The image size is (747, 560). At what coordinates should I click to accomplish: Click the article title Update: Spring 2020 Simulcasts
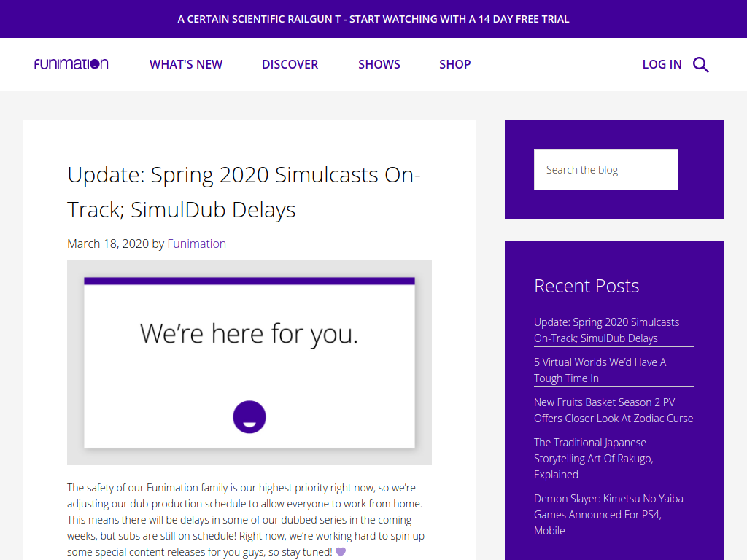click(x=244, y=192)
